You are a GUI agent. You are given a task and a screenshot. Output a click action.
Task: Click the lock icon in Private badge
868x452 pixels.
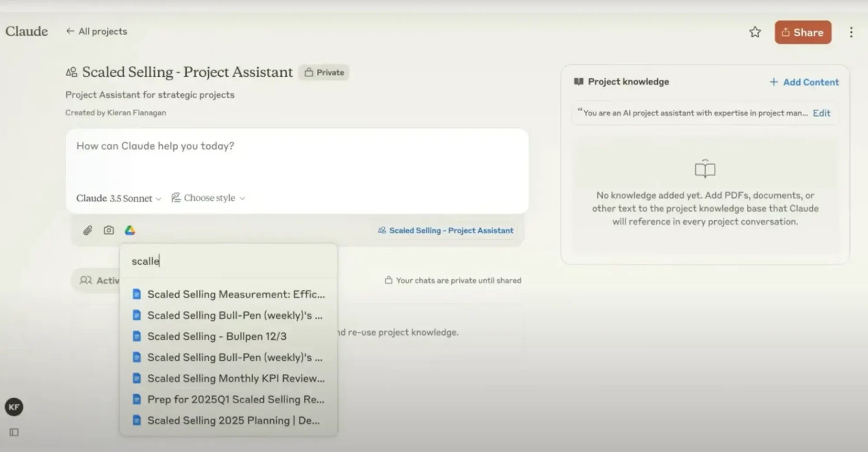point(309,72)
